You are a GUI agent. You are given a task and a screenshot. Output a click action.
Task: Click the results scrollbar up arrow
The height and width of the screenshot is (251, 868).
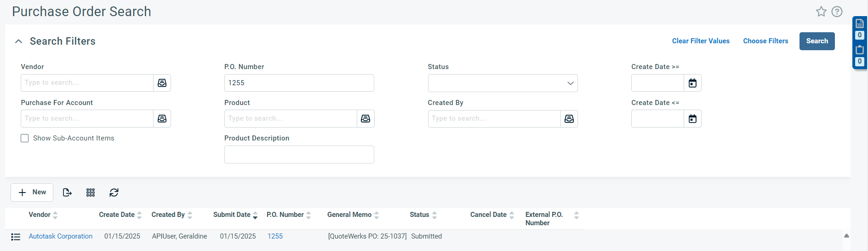846,236
